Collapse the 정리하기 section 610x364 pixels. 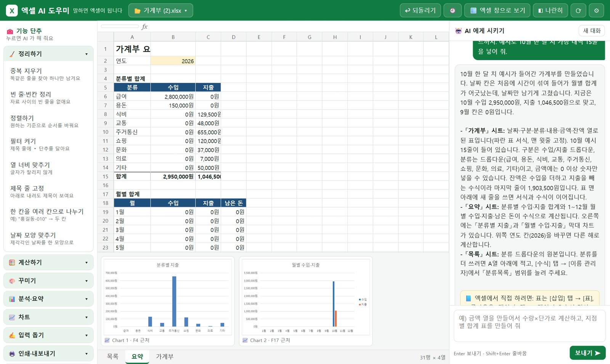tap(48, 54)
